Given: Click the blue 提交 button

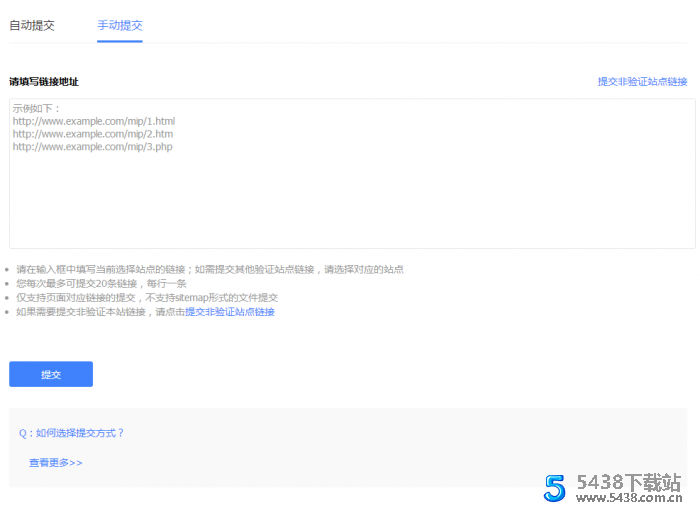Looking at the screenshot, I should (x=51, y=374).
